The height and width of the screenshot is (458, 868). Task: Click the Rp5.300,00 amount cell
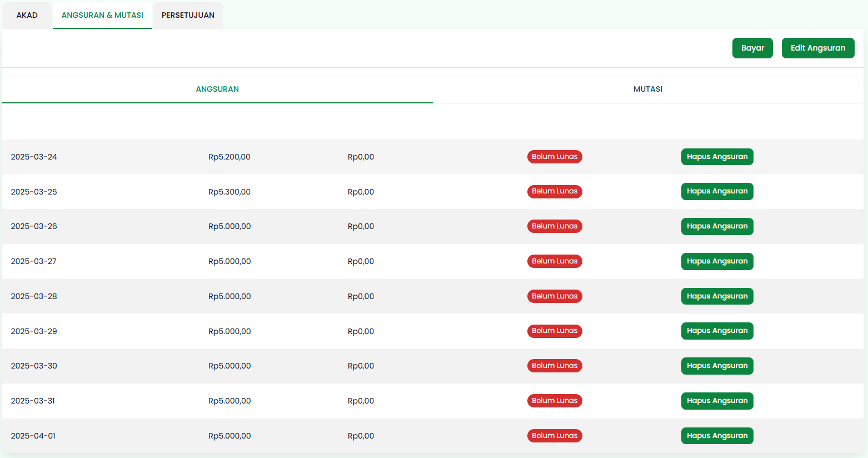click(x=230, y=192)
